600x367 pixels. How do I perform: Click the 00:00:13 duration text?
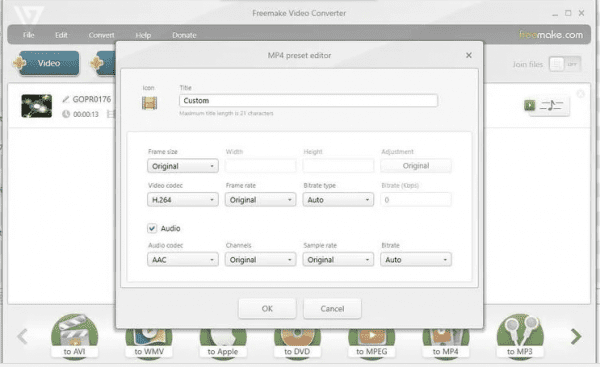[x=86, y=114]
